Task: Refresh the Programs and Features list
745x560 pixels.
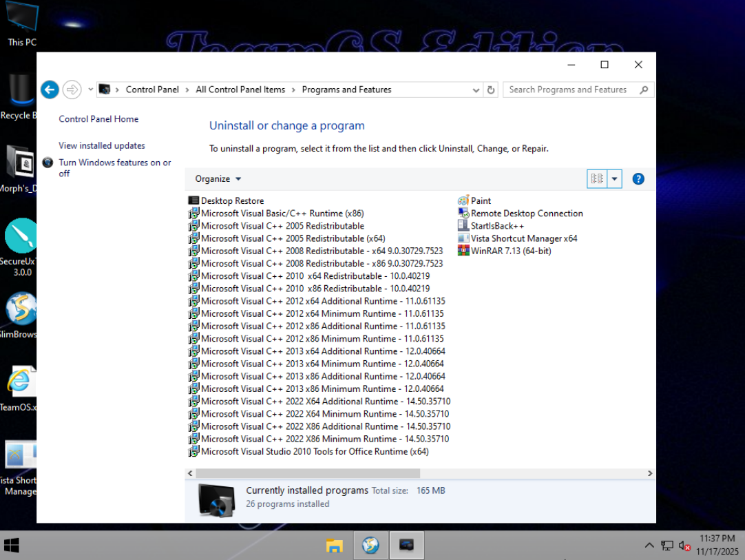Action: [x=491, y=90]
